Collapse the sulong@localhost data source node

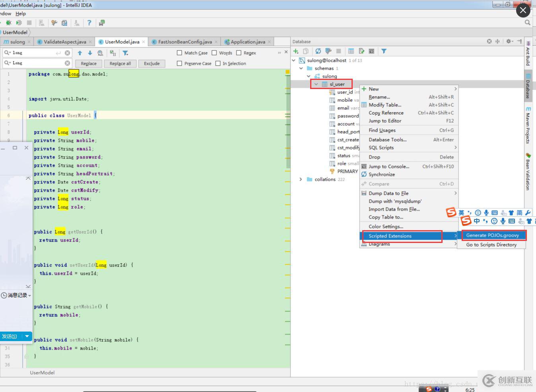294,60
